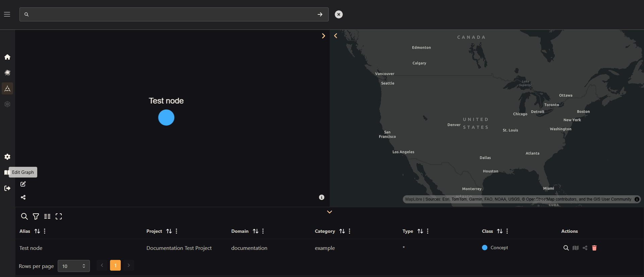
Task: Sort by Alias column
Action: click(37, 231)
